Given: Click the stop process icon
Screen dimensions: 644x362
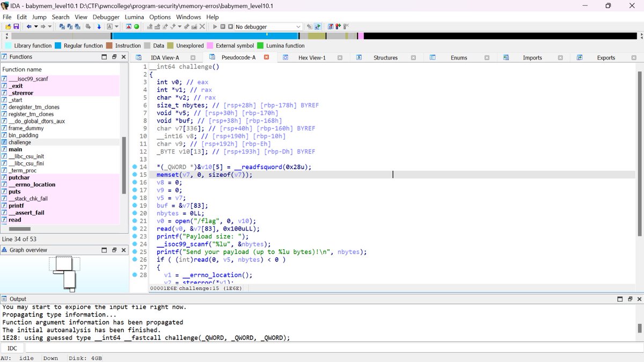Looking at the screenshot, I should 230,26.
